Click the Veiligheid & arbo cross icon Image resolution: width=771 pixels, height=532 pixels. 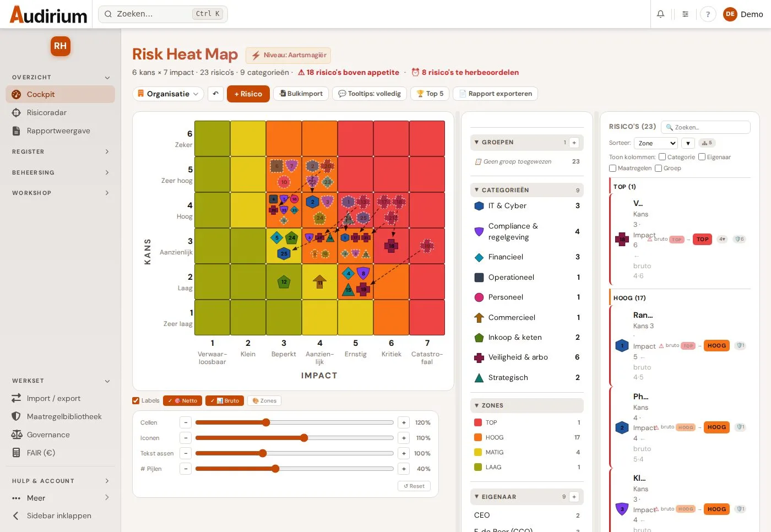[479, 357]
